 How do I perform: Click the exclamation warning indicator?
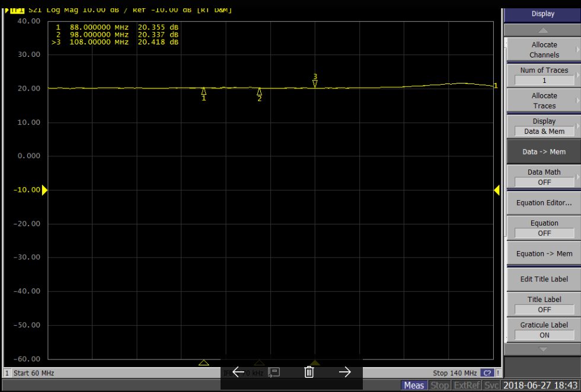click(x=498, y=372)
